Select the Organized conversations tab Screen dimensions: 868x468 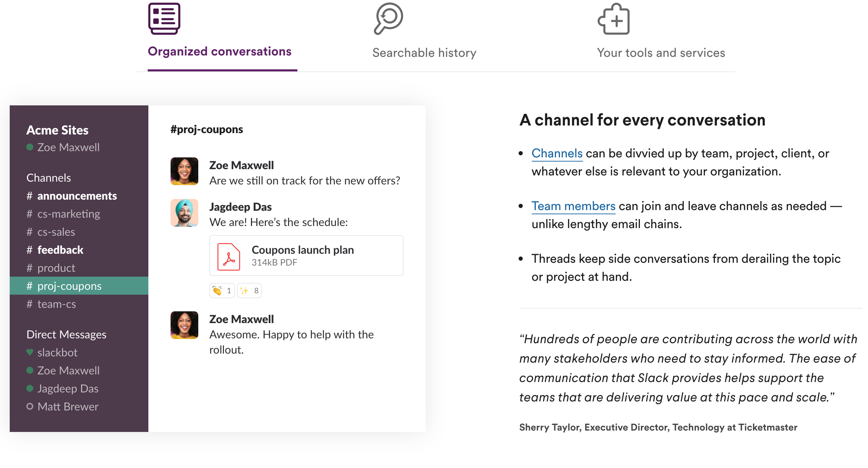coord(220,51)
